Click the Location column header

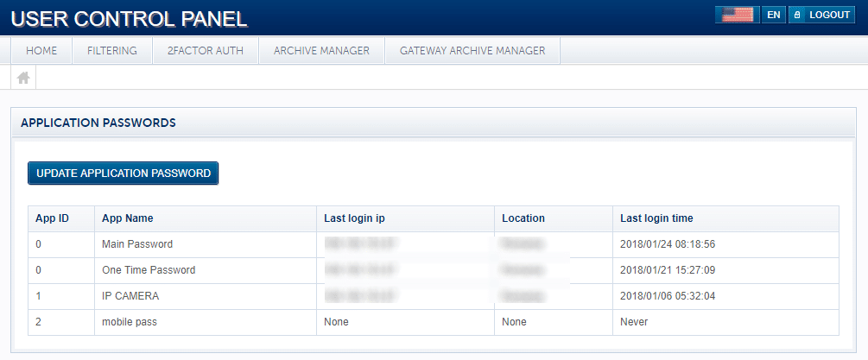tap(523, 218)
